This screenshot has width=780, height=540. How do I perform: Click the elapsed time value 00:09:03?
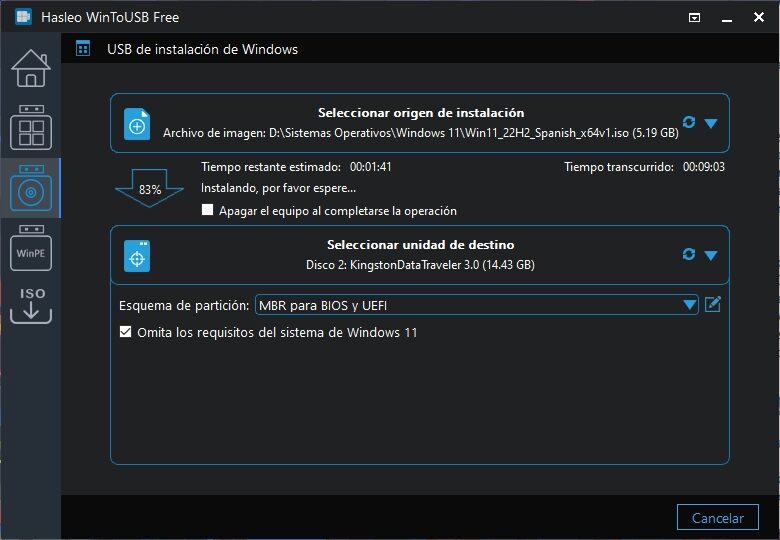703,167
